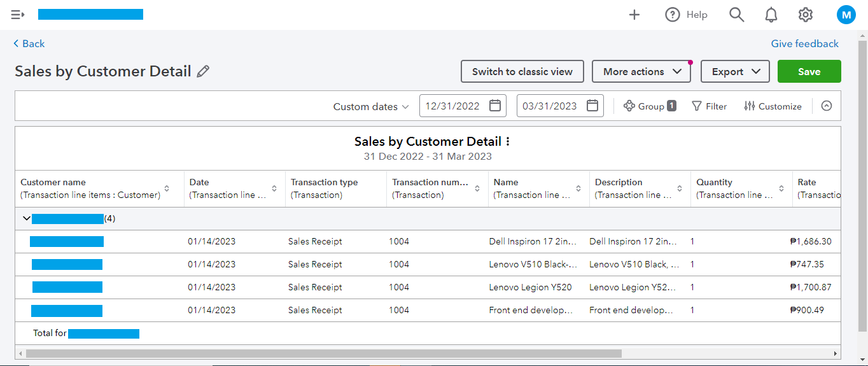Collapse the customer group row

tap(26, 218)
